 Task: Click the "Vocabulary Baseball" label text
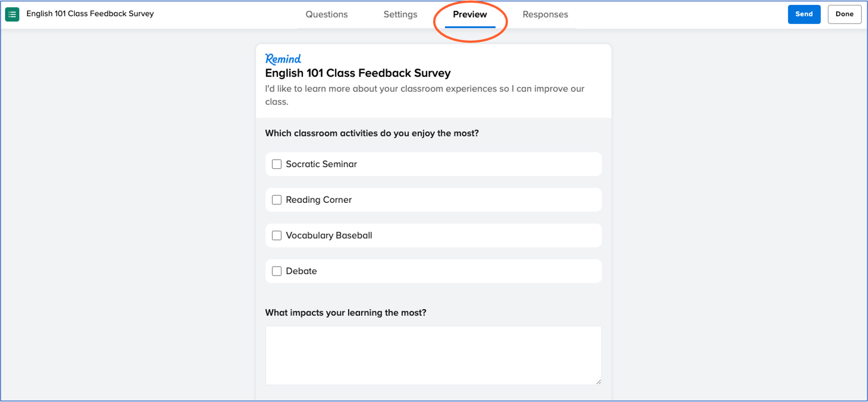[x=329, y=235]
